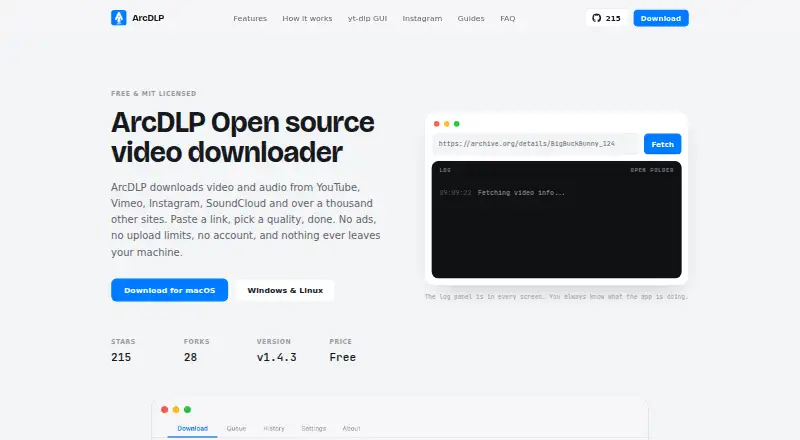
Task: Click the price value Free
Action: tap(342, 357)
